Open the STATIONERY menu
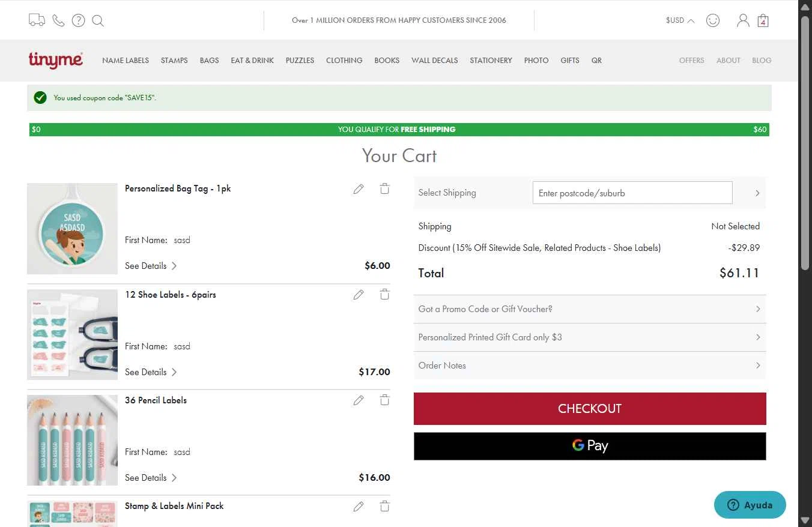 point(491,61)
